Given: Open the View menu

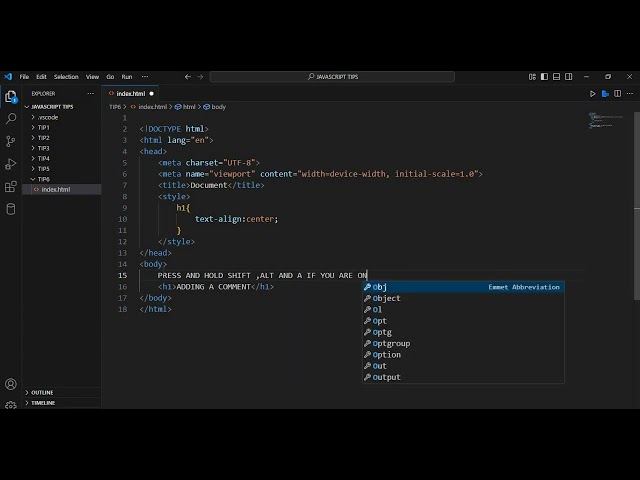Looking at the screenshot, I should 92,77.
